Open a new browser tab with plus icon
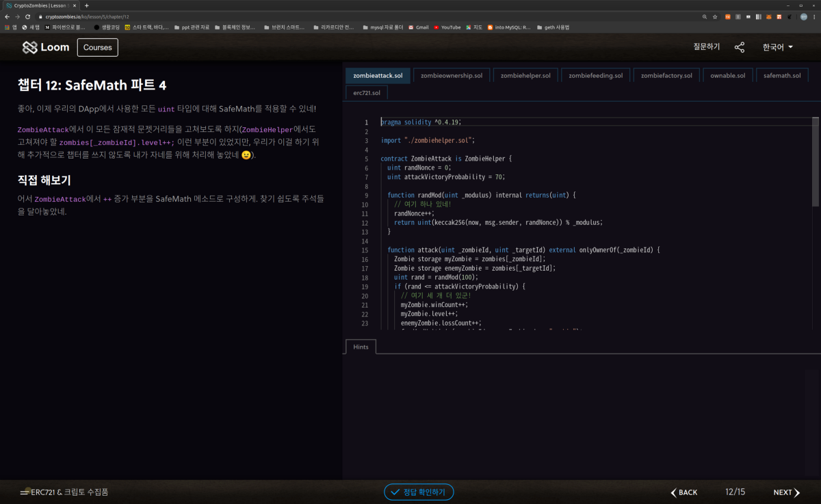 tap(87, 5)
